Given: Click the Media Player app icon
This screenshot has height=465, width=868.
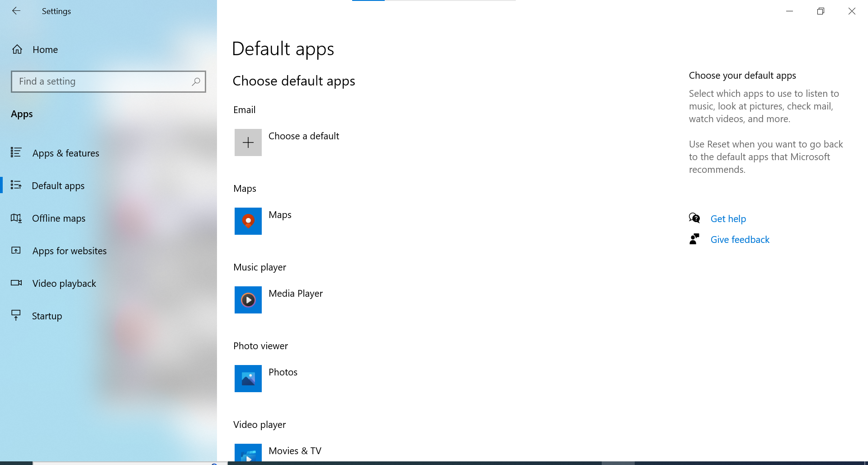Looking at the screenshot, I should click(x=248, y=300).
